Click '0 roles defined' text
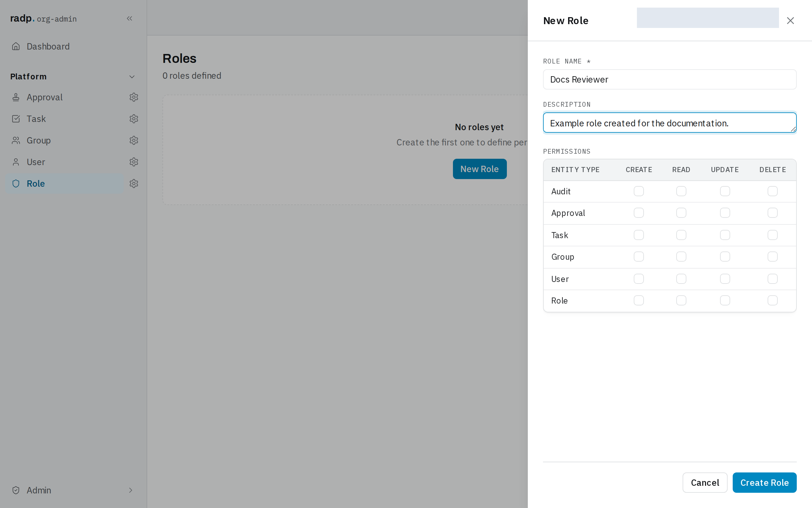Viewport: 812px width, 508px height. point(192,76)
